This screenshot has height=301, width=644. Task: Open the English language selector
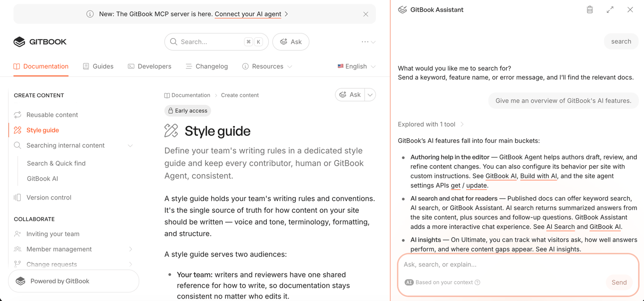click(356, 67)
